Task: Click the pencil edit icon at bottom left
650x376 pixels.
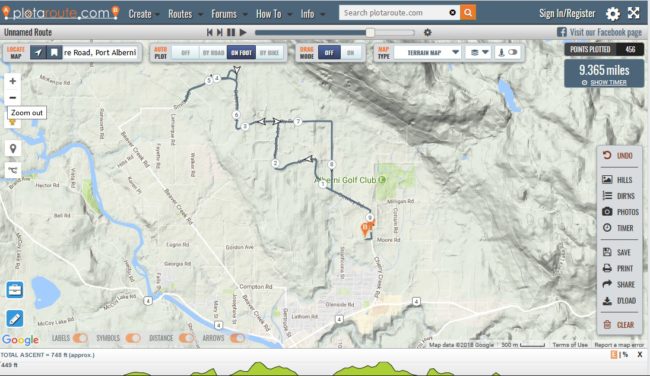Action: (15, 319)
